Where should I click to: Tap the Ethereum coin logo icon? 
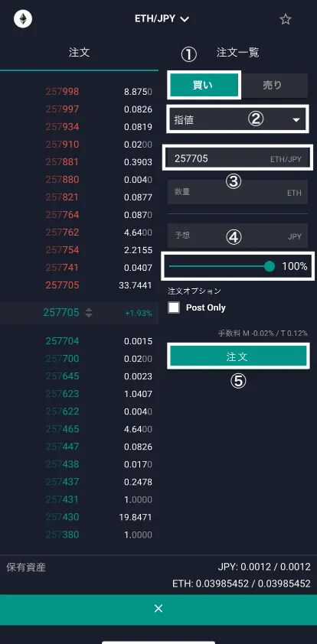[23, 19]
